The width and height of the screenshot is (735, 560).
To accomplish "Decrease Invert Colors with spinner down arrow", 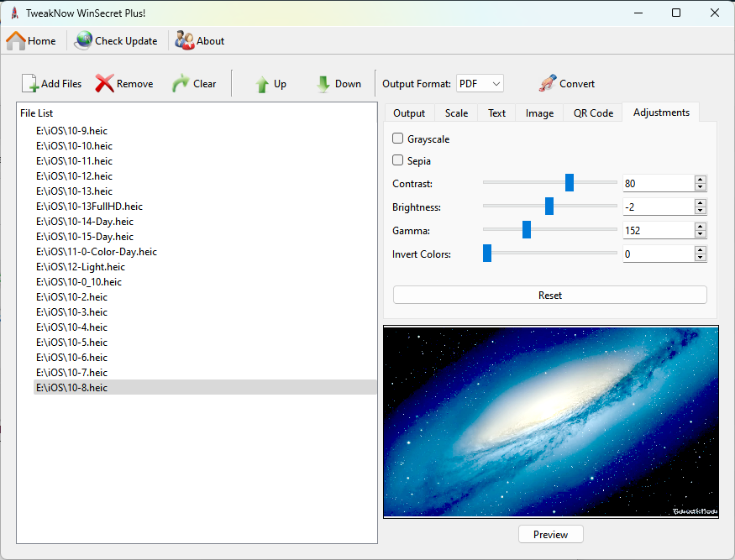I will click(701, 257).
